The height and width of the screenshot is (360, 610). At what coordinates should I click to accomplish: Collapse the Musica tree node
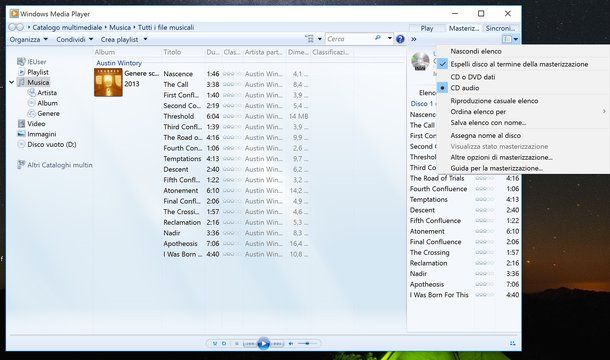click(12, 82)
